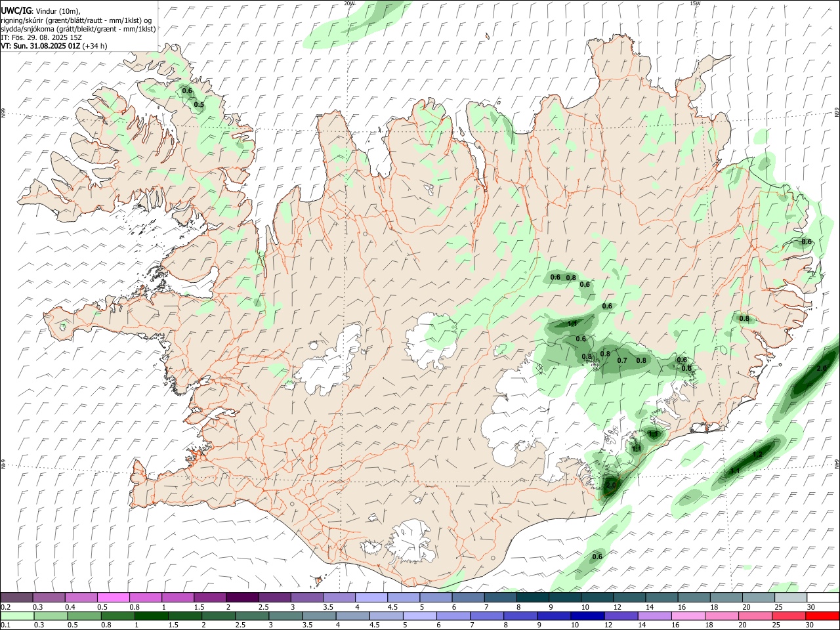Pick the lower dark blue swatch labeled 10
This screenshot has width=840, height=630.
pyautogui.click(x=588, y=616)
